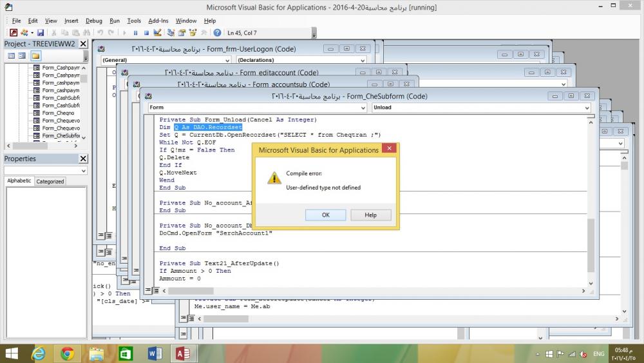Click the vertical scrollbar thumb in Form_CheSubform window

click(591, 246)
